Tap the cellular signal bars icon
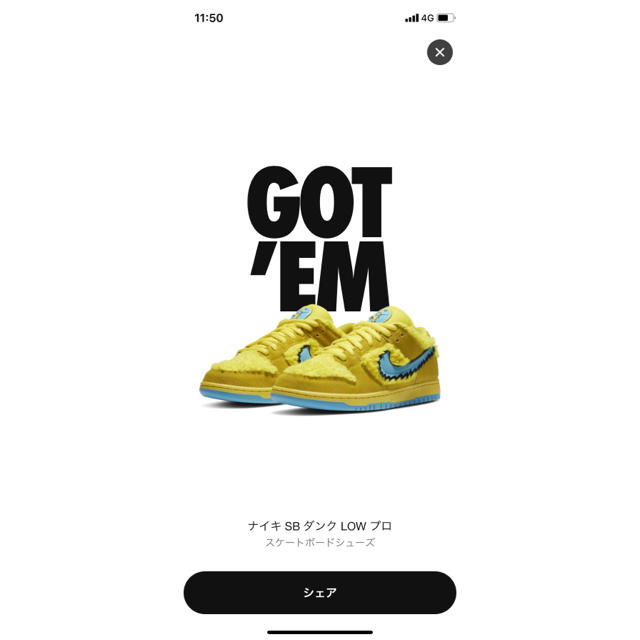The width and height of the screenshot is (640, 640). click(411, 18)
